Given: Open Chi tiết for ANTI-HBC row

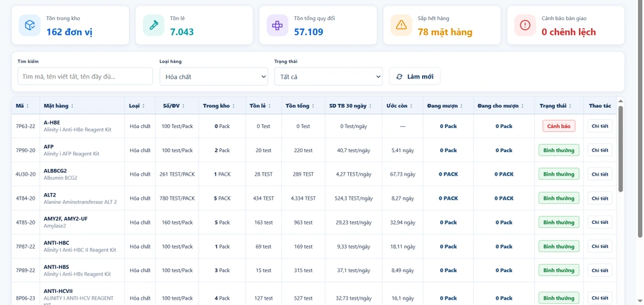Looking at the screenshot, I should tap(600, 246).
